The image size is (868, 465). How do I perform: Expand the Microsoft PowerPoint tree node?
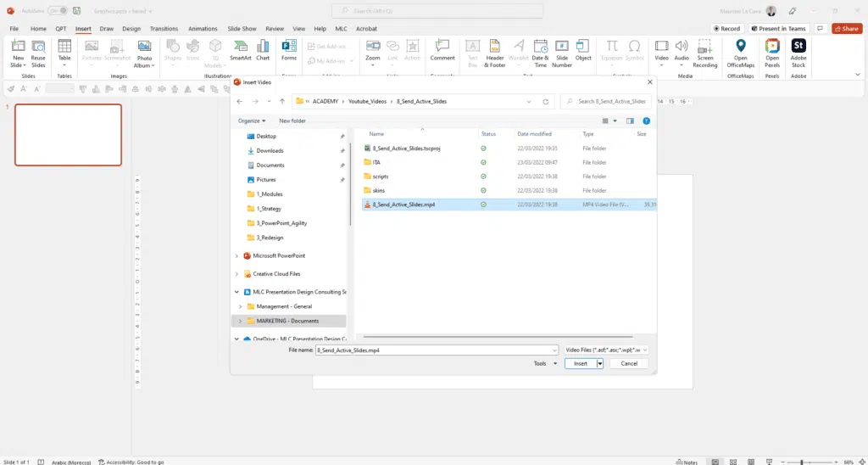pyautogui.click(x=236, y=255)
